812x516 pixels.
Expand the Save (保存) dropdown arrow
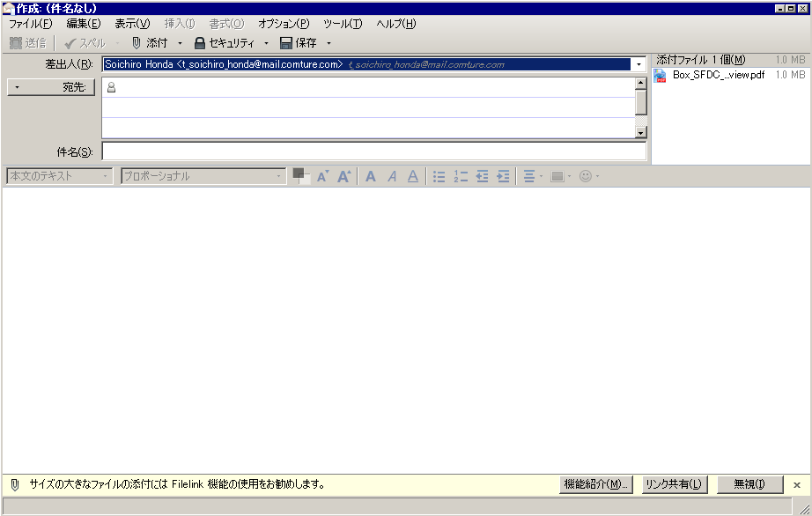pos(328,43)
